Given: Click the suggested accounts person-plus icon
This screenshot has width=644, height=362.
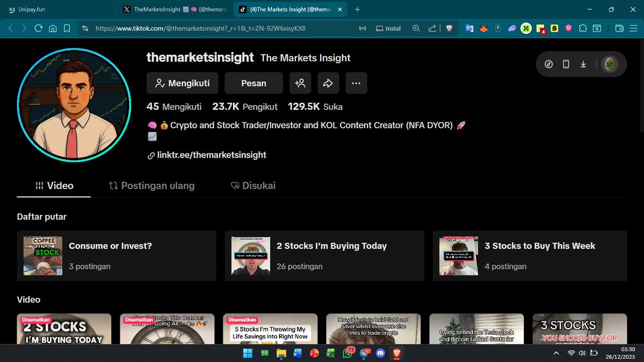Looking at the screenshot, I should [x=300, y=83].
